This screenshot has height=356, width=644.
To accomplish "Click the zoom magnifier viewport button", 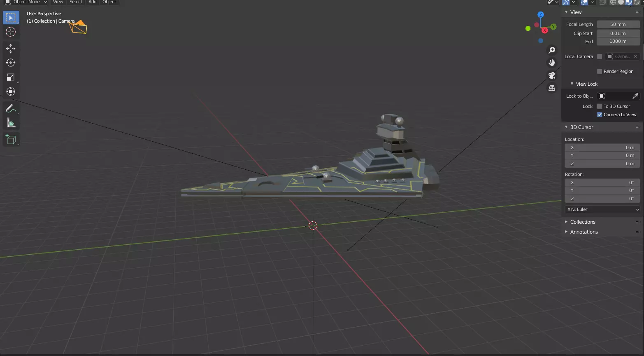I will pos(552,50).
